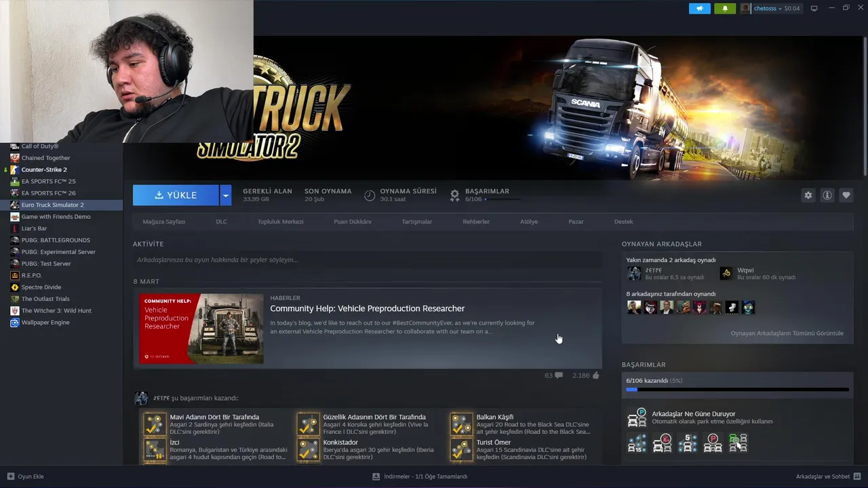Image resolution: width=868 pixels, height=488 pixels.
Task: Open user avatar beside activity feed
Action: pyautogui.click(x=141, y=398)
